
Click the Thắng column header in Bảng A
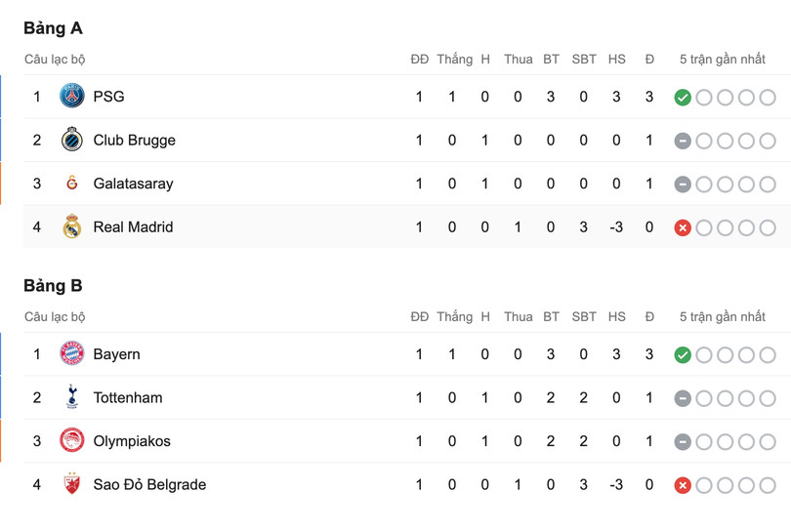pyautogui.click(x=454, y=60)
